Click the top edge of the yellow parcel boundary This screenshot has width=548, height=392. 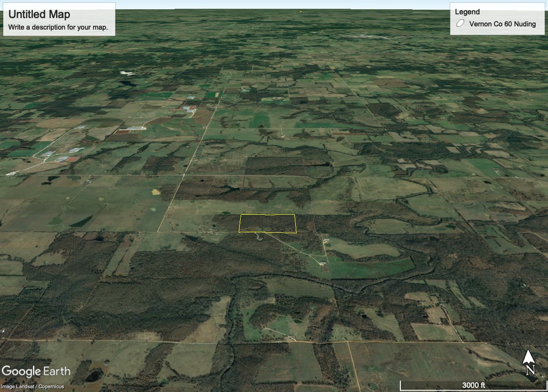click(x=268, y=215)
